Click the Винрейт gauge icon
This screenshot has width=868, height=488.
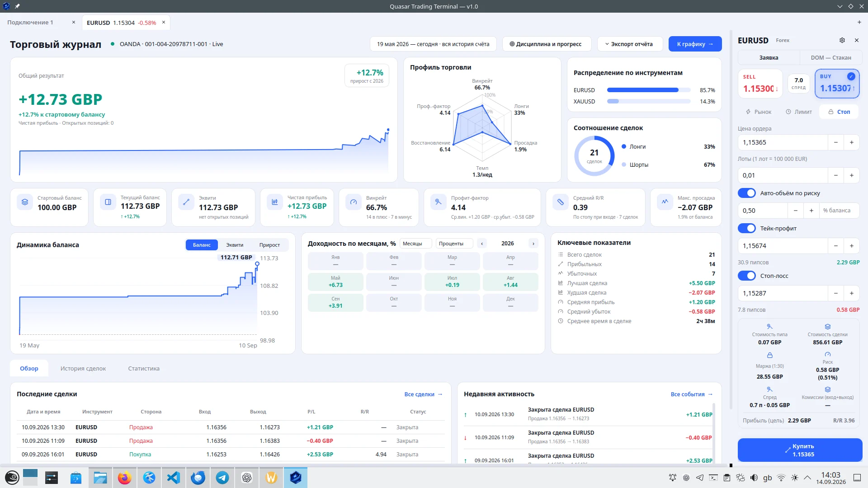(354, 202)
